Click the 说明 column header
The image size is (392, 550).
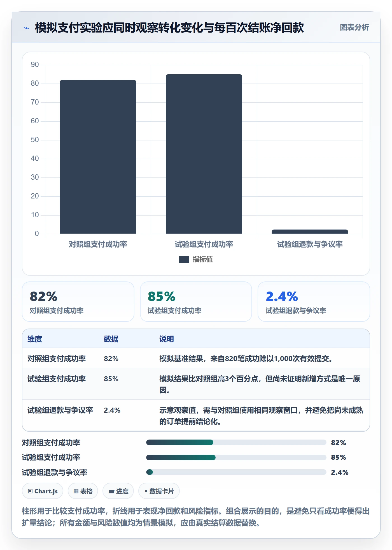click(x=167, y=339)
